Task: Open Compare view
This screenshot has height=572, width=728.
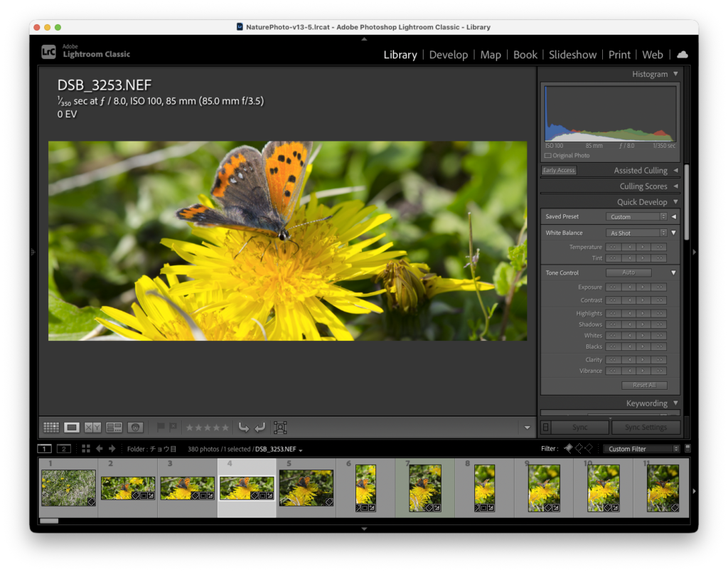Action: 92,428
